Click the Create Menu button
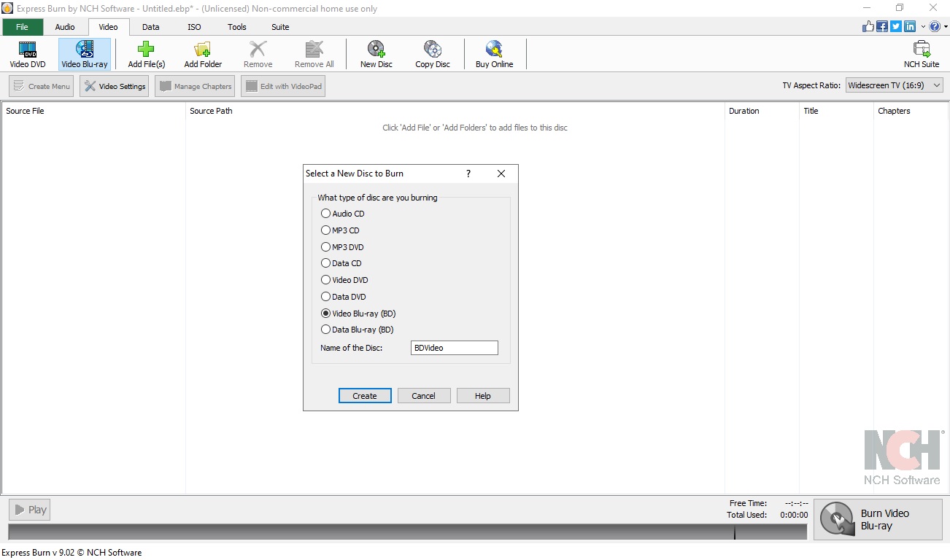This screenshot has height=560, width=950. coord(42,86)
